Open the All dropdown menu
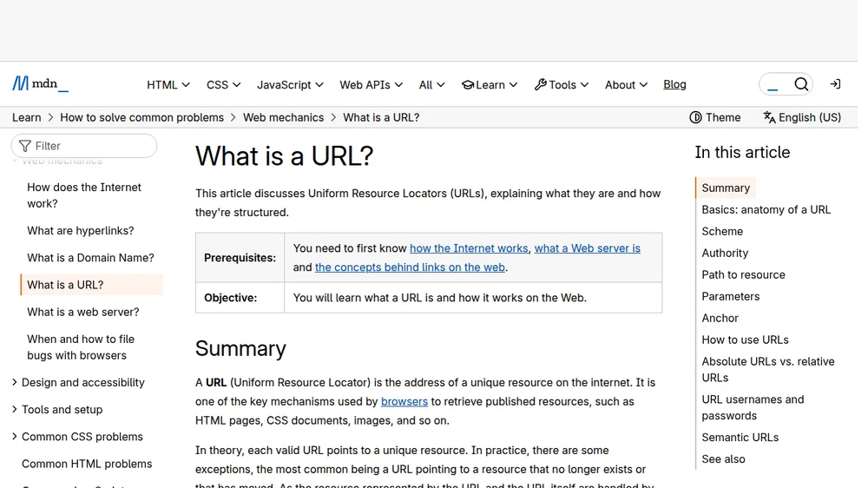 click(x=431, y=85)
